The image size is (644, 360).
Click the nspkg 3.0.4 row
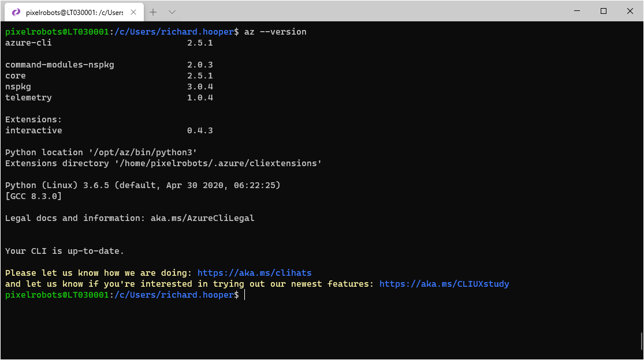pyautogui.click(x=109, y=87)
